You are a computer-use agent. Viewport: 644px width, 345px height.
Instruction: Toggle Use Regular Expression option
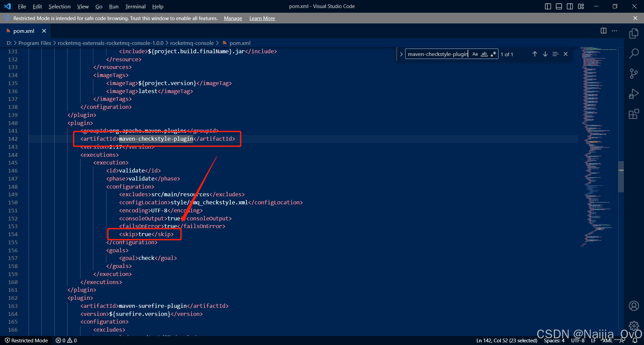(493, 54)
